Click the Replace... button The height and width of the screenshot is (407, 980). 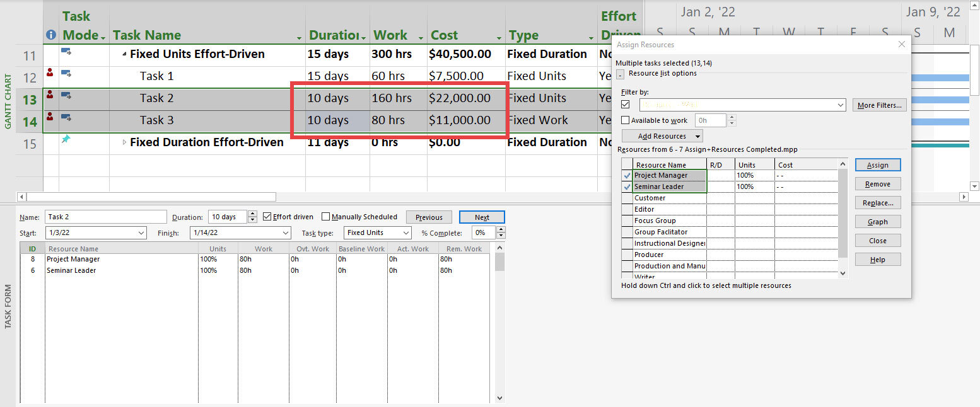(x=878, y=203)
